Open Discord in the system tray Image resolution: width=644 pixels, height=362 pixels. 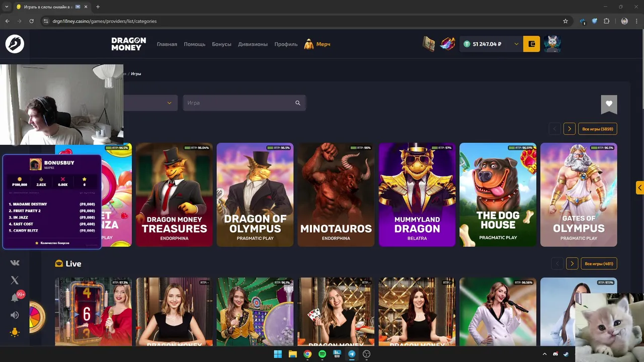tap(555, 354)
